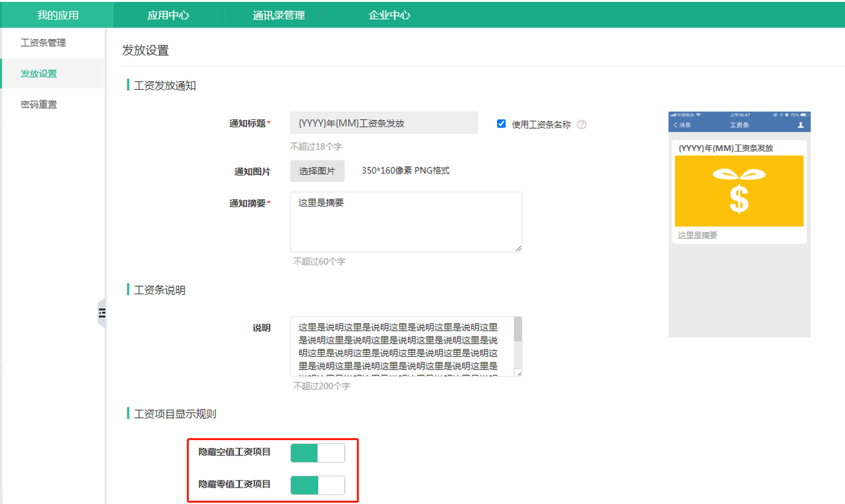Select 发放设置 in sidebar
Viewport: 845px width, 504px height.
53,73
